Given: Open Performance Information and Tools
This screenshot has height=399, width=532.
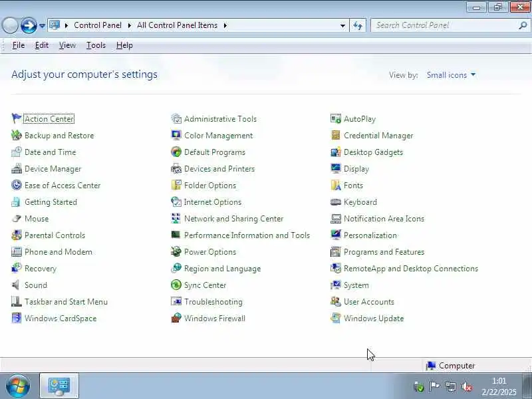Looking at the screenshot, I should (247, 235).
